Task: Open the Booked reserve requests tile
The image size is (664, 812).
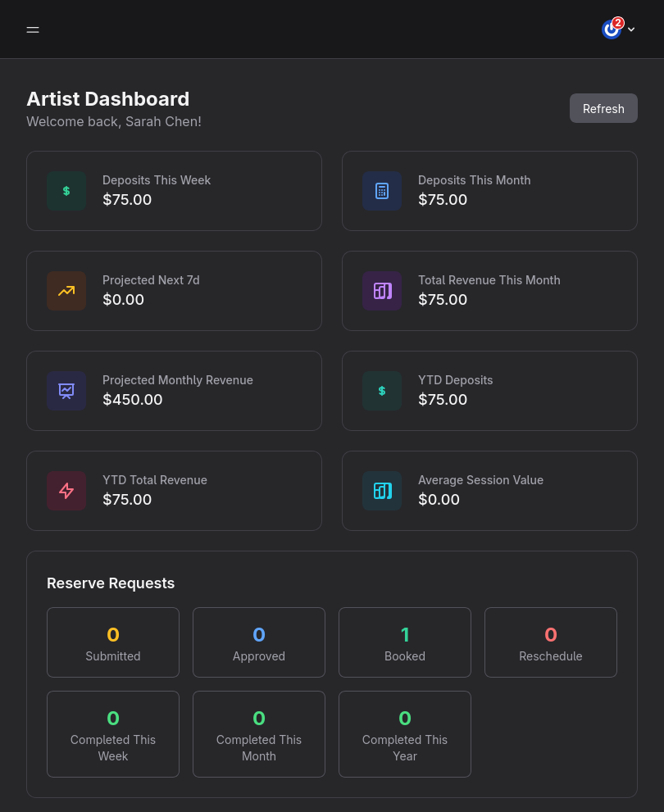Action: coord(405,642)
